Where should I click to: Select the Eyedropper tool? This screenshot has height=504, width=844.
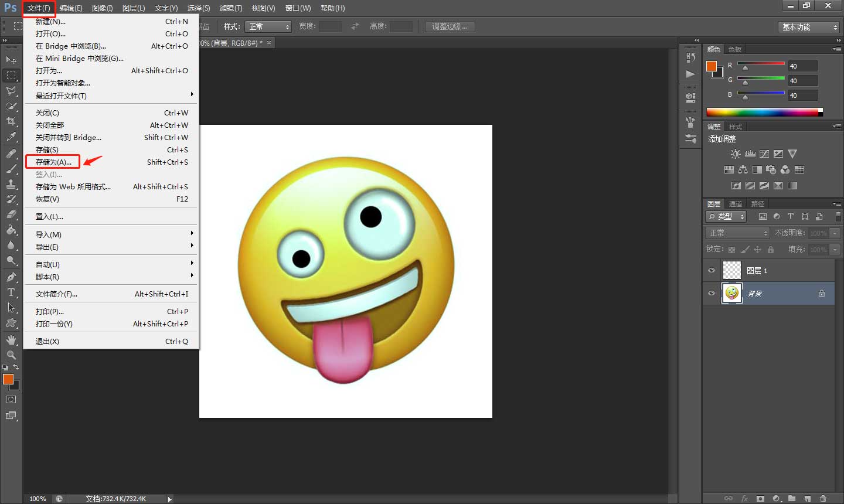click(11, 137)
